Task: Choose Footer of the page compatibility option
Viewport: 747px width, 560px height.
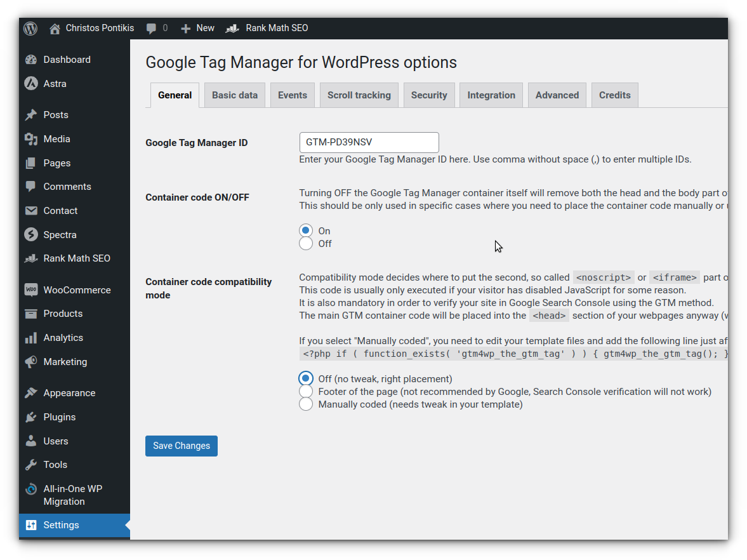Action: pos(306,391)
